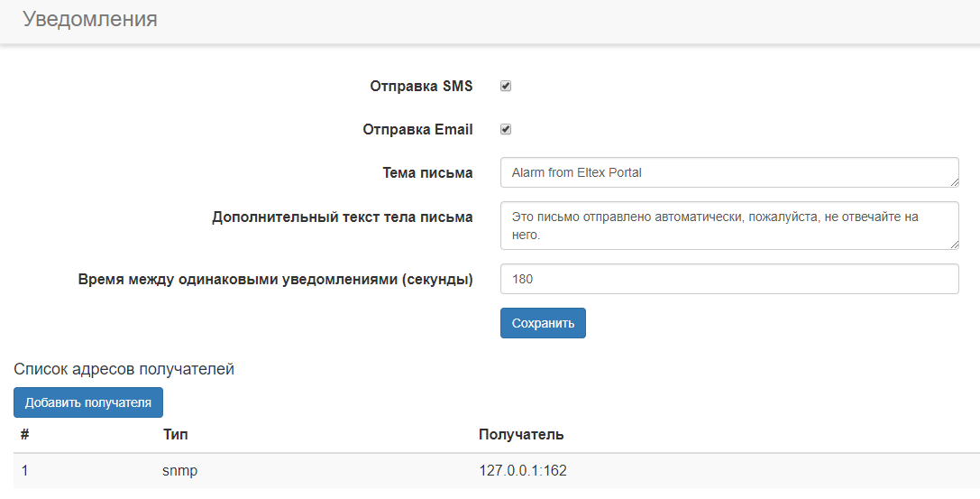The width and height of the screenshot is (980, 499).
Task: Click the notification interval field showing 180
Action: coord(728,279)
